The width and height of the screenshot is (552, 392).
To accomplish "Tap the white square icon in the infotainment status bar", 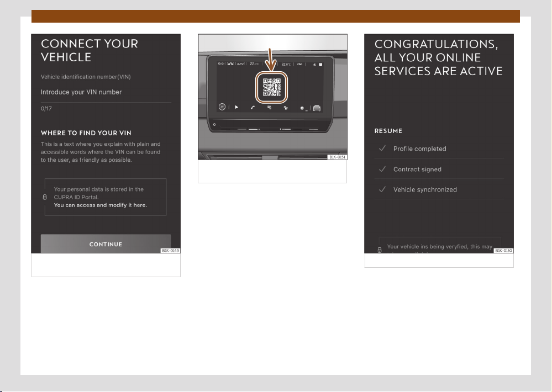I will (320, 65).
